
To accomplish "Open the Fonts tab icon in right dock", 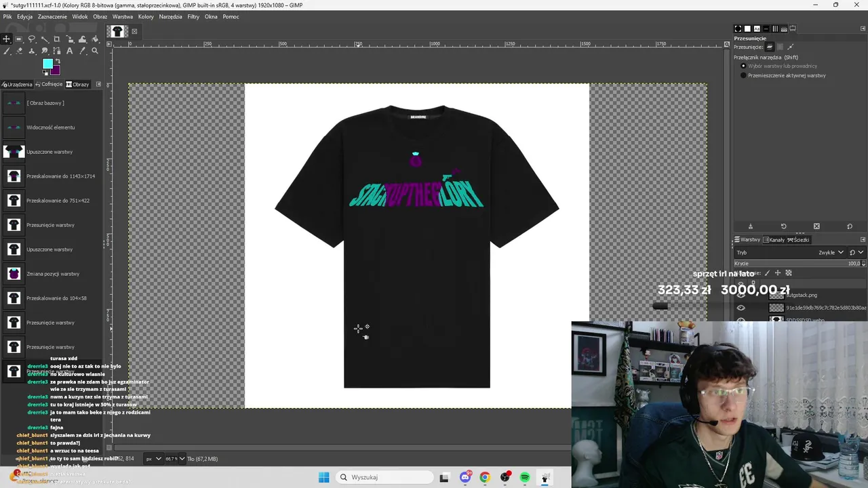I will [757, 28].
